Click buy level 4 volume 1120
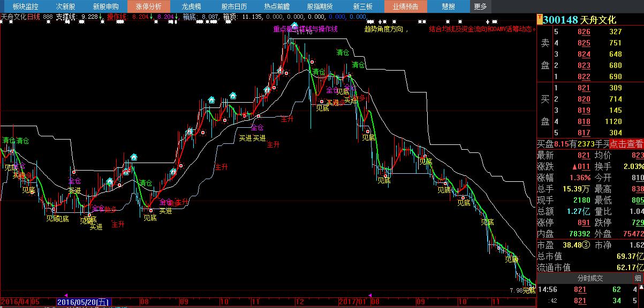 613,121
